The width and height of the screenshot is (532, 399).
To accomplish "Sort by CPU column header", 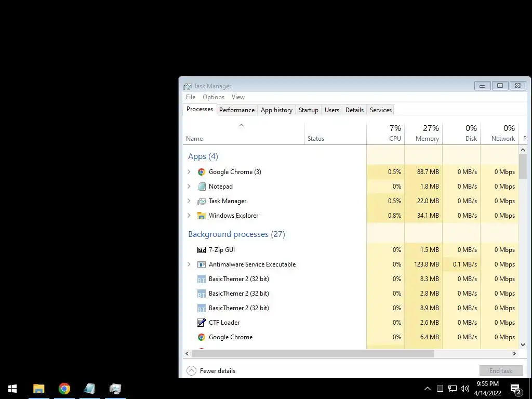I will pyautogui.click(x=385, y=134).
